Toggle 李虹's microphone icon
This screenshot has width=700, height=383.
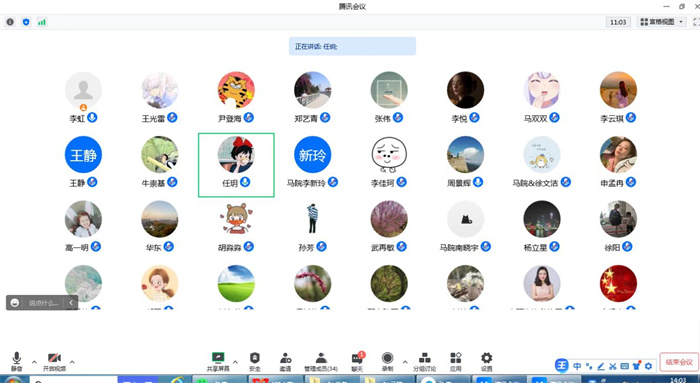point(92,117)
